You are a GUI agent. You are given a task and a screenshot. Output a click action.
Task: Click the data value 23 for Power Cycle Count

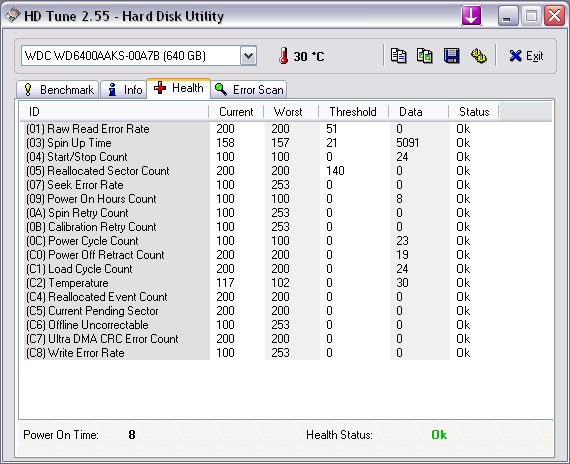click(x=402, y=241)
